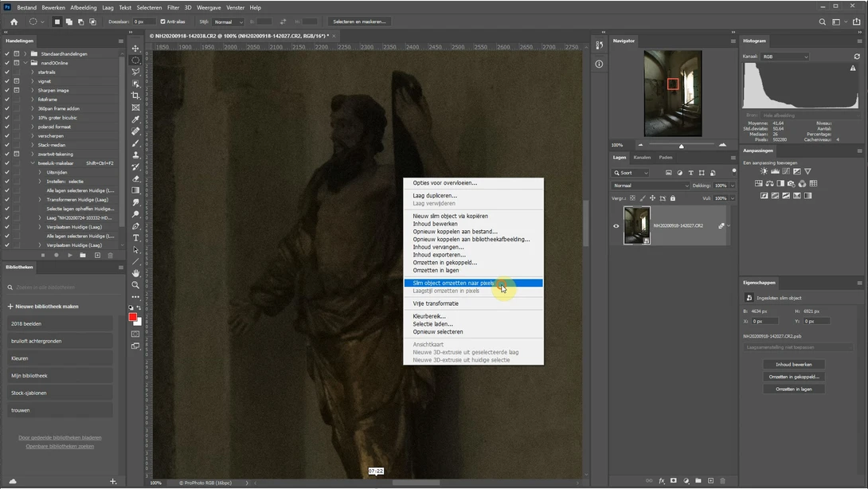Open the Filter menu

pyautogui.click(x=174, y=8)
